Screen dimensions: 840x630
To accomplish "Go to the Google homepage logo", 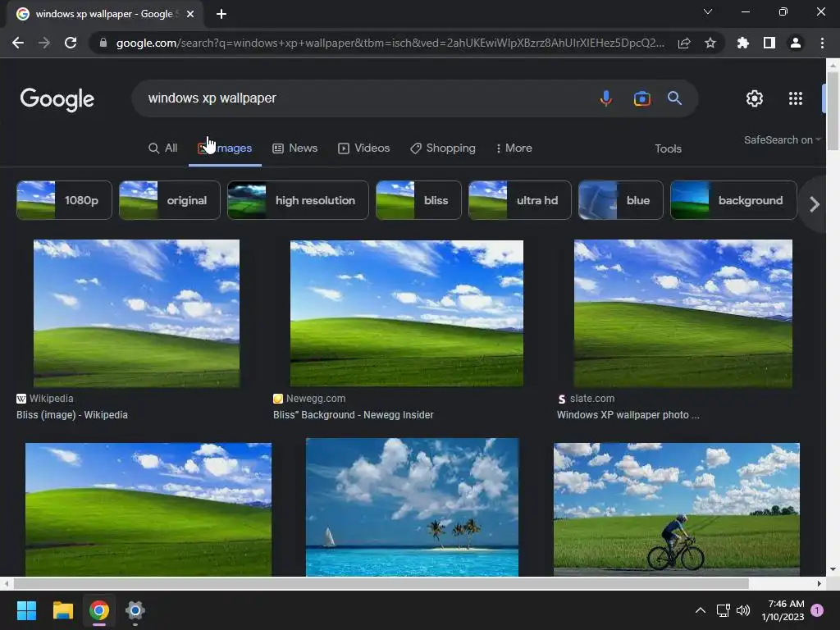I will [57, 99].
